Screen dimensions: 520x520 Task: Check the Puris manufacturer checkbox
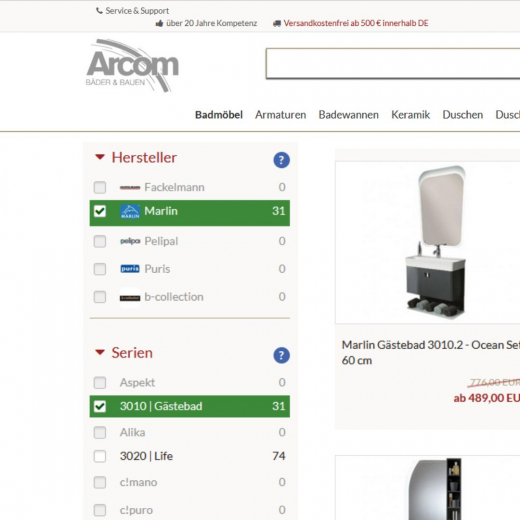coord(100,269)
